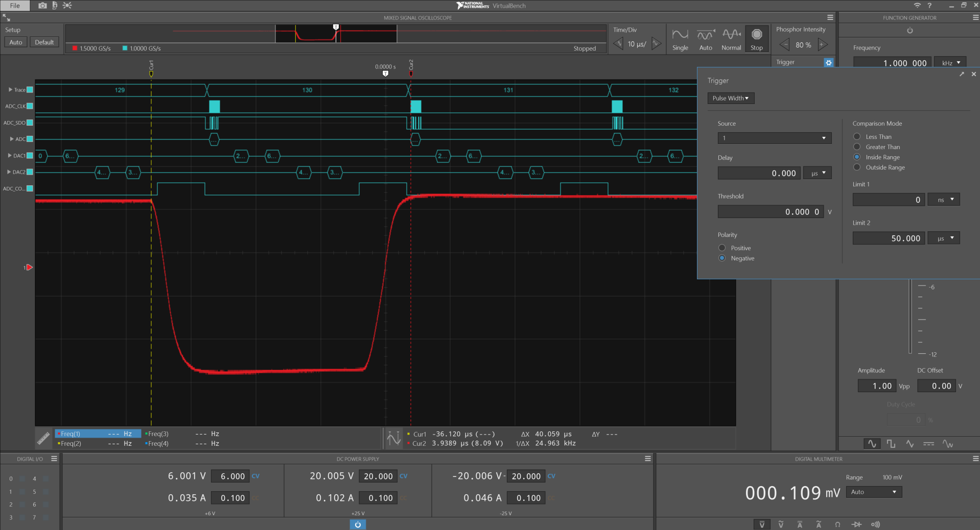980x530 pixels.
Task: Click the Limit 2 value field
Action: tap(889, 238)
